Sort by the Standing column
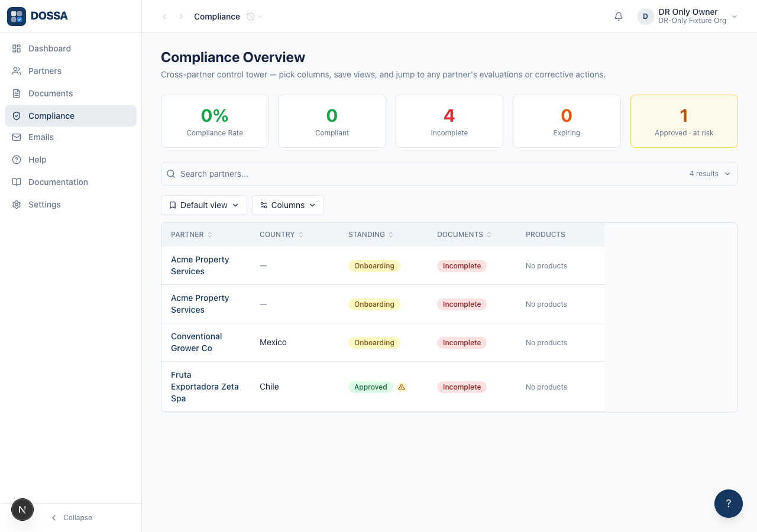The width and height of the screenshot is (757, 532). 371,235
